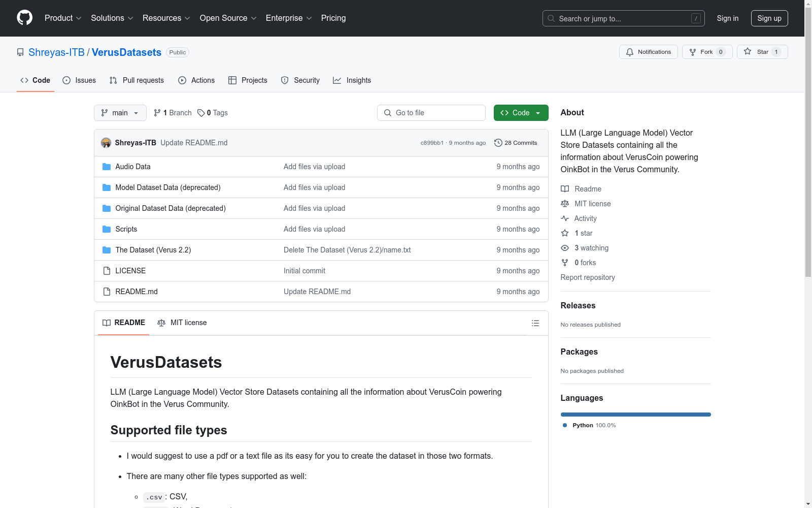Click the Packages heading link
Image resolution: width=812 pixels, height=508 pixels.
point(579,352)
